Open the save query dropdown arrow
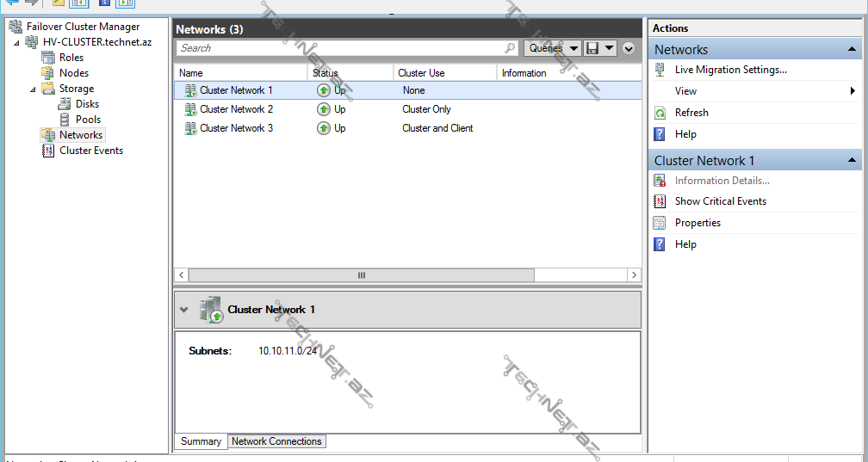Viewport: 868px width, 462px height. click(609, 48)
